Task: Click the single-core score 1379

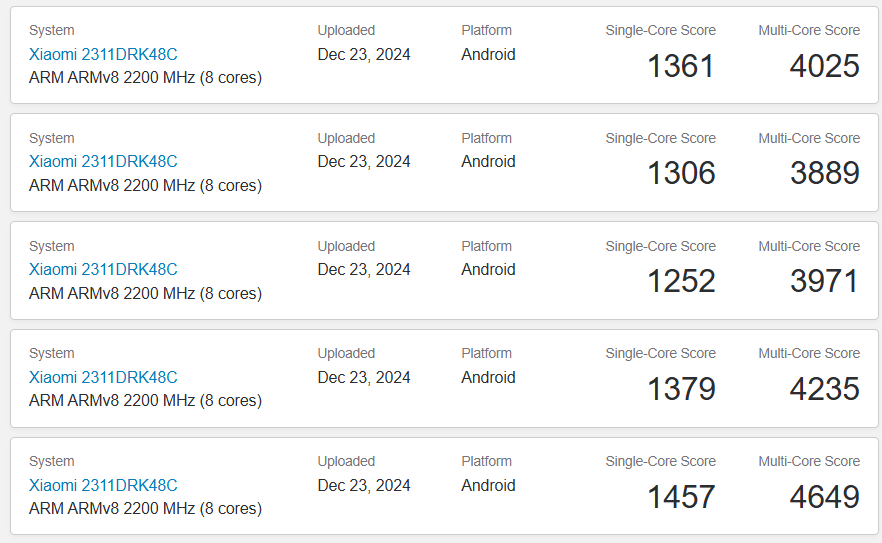Action: pyautogui.click(x=681, y=389)
